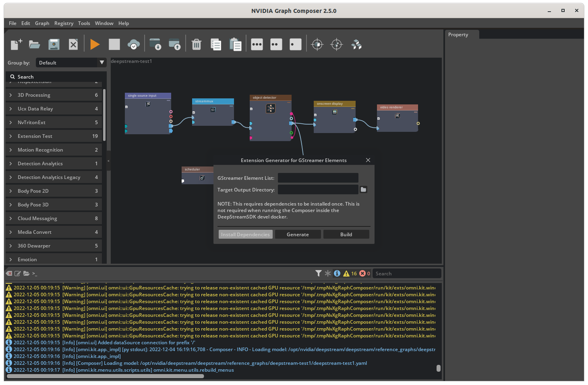Clear the console with the erase icon
Image resolution: width=588 pixels, height=385 pixels.
pyautogui.click(x=9, y=273)
